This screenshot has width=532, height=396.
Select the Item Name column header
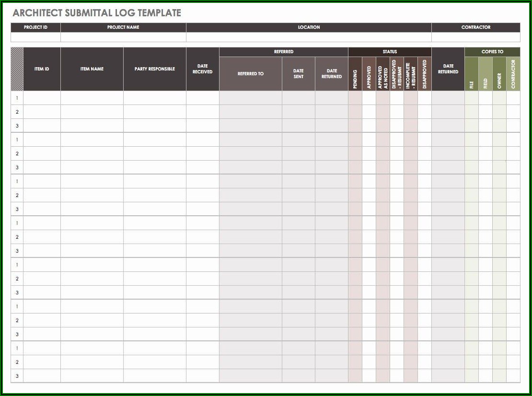(x=92, y=69)
